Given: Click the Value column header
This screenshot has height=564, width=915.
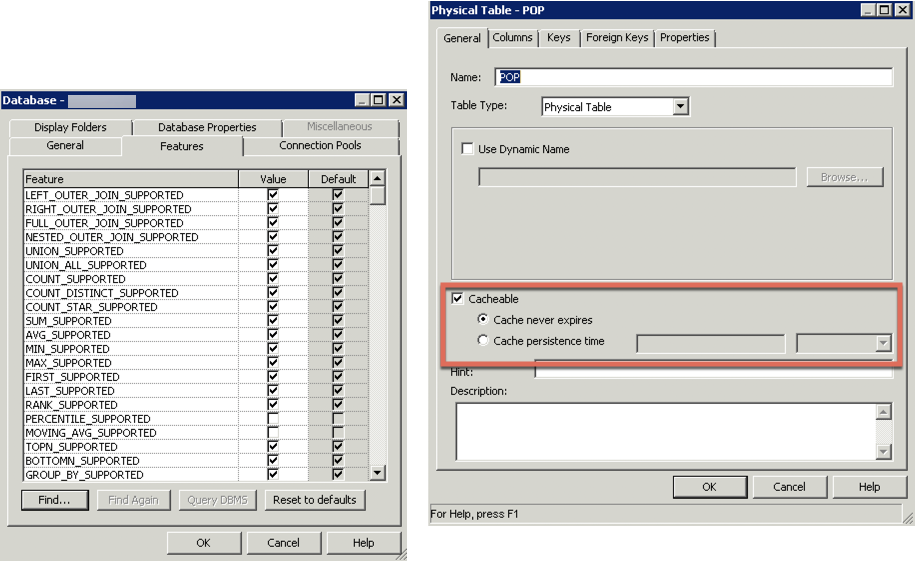Looking at the screenshot, I should pos(273,178).
